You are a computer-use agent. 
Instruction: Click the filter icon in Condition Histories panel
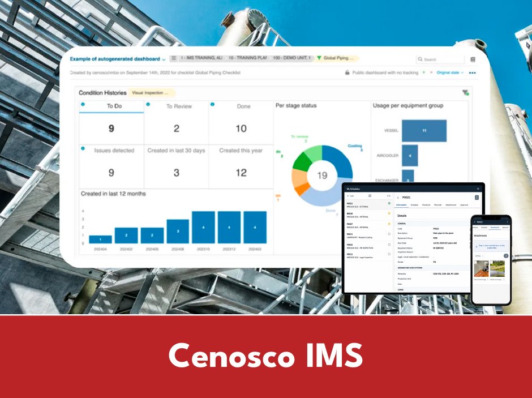pos(465,93)
